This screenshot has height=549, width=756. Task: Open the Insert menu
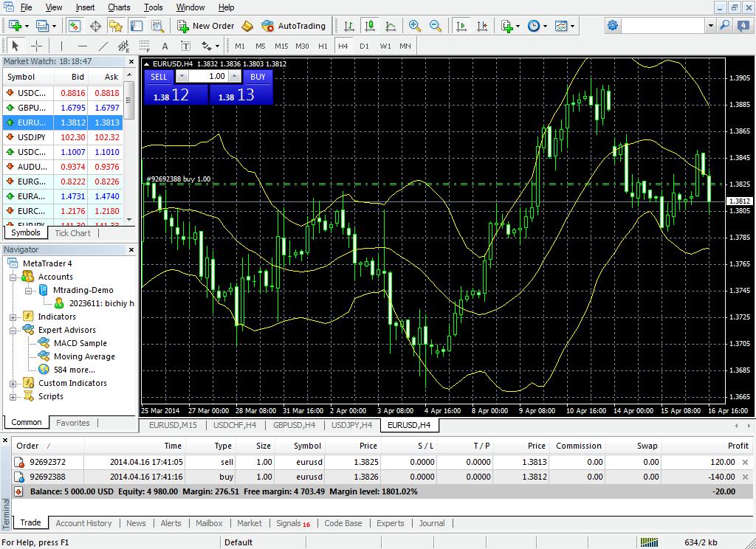click(x=85, y=7)
